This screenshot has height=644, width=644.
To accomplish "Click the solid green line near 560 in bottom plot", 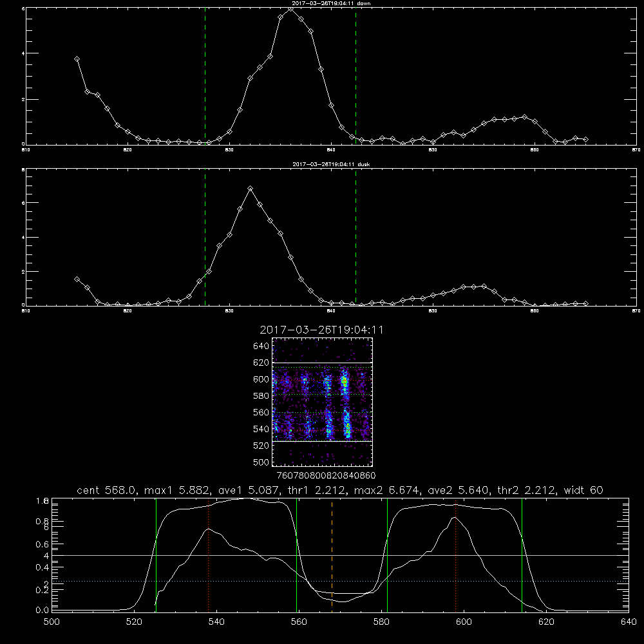I will (296, 554).
